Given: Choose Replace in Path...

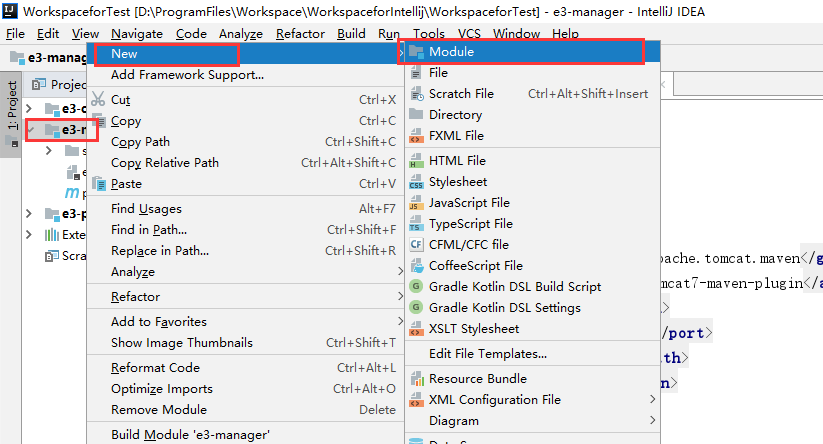Looking at the screenshot, I should coord(245,251).
